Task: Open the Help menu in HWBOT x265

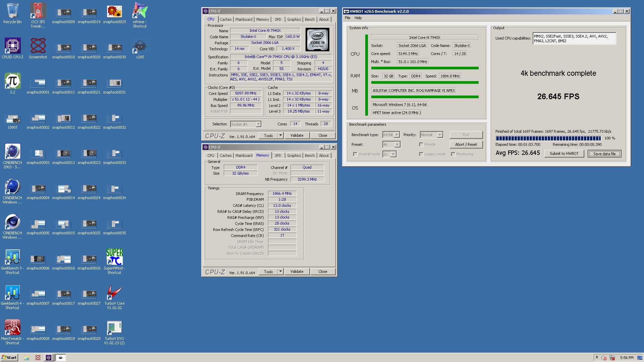Action: 358,18
